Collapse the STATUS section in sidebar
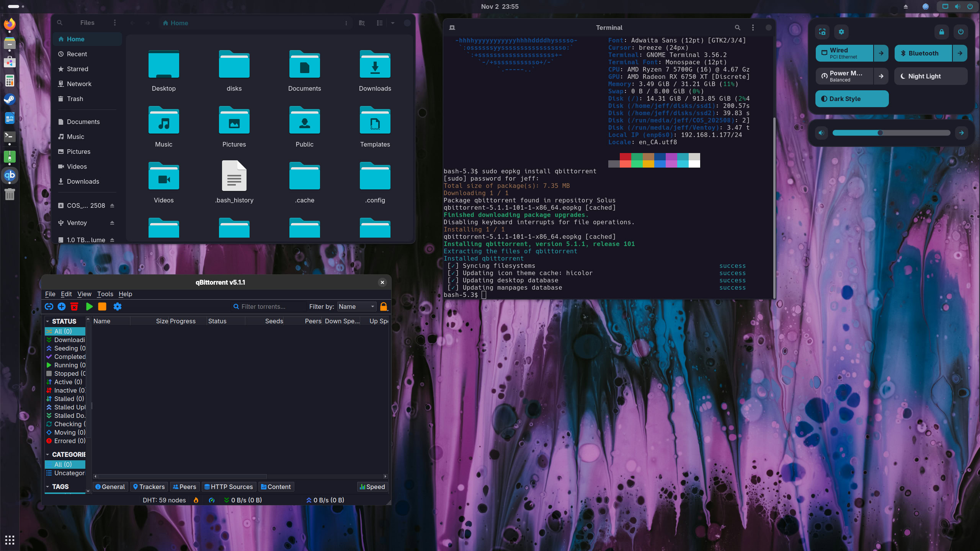The image size is (980, 551). (47, 321)
